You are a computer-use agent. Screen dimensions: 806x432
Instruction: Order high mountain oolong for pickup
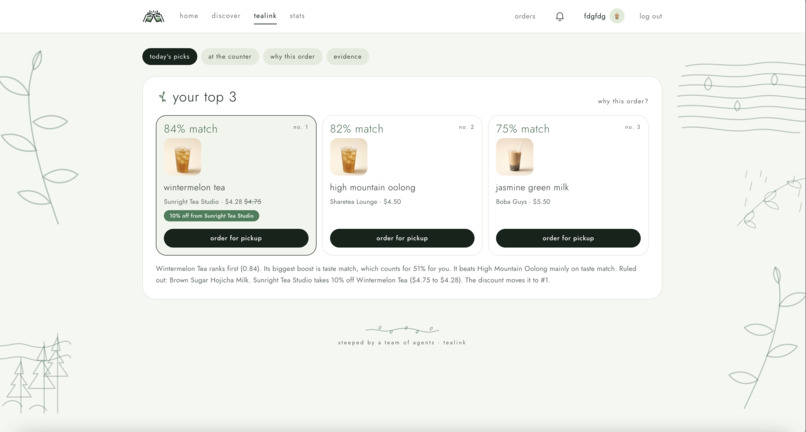pyautogui.click(x=402, y=238)
